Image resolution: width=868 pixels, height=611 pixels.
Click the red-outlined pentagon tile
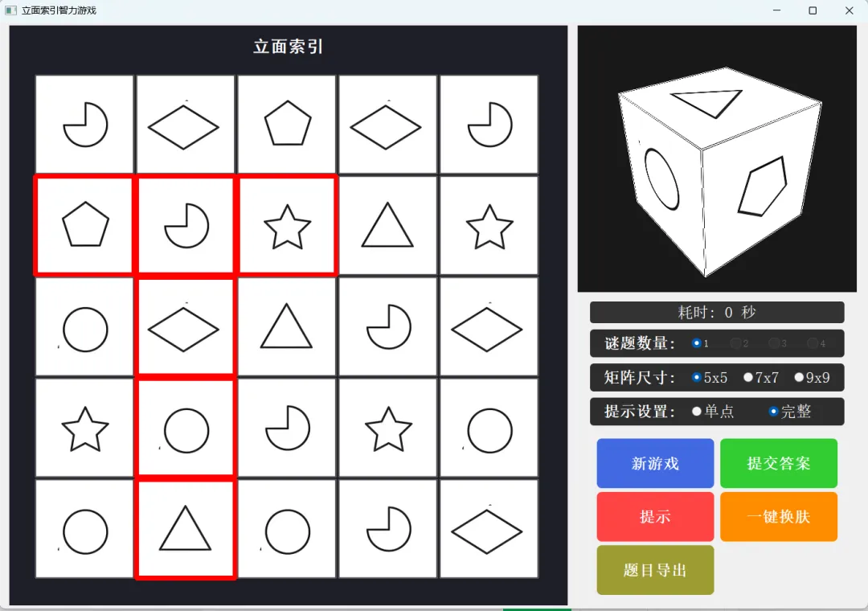pos(84,225)
